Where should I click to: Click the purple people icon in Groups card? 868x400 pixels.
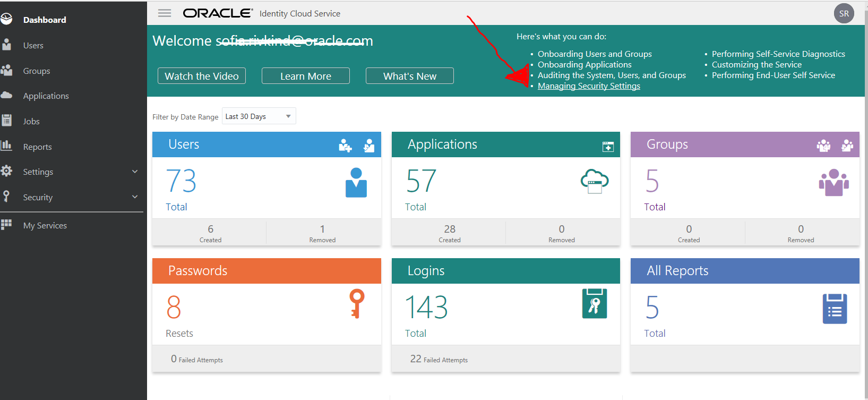pos(833,182)
